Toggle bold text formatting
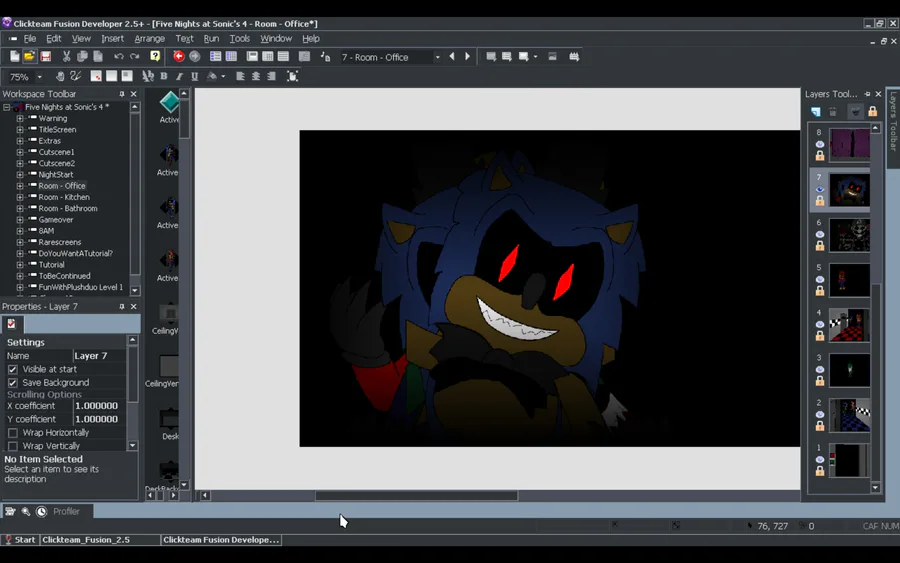 coord(164,76)
